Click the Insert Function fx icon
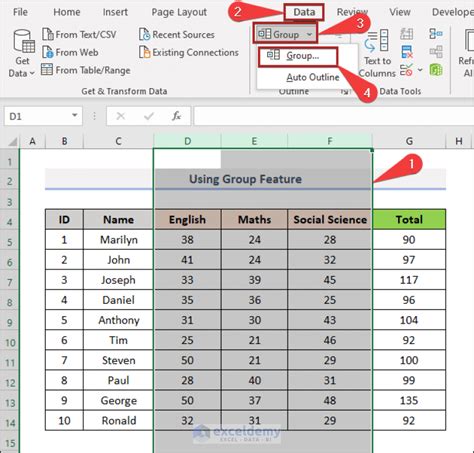Viewport: 474px width, 453px height. tap(176, 116)
